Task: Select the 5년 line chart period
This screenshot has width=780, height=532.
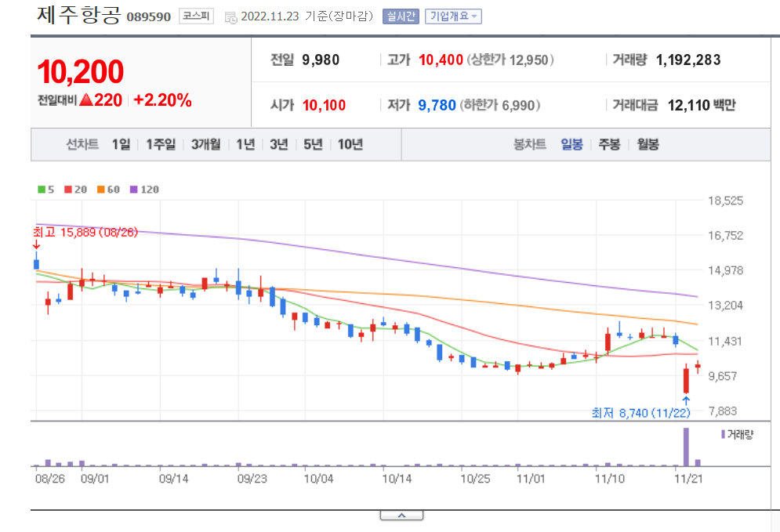Action: 313,144
